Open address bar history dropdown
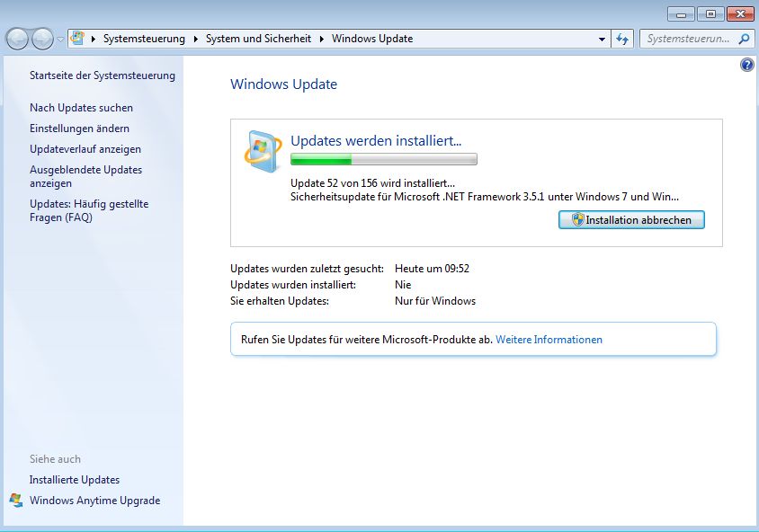759x532 pixels. (x=602, y=40)
